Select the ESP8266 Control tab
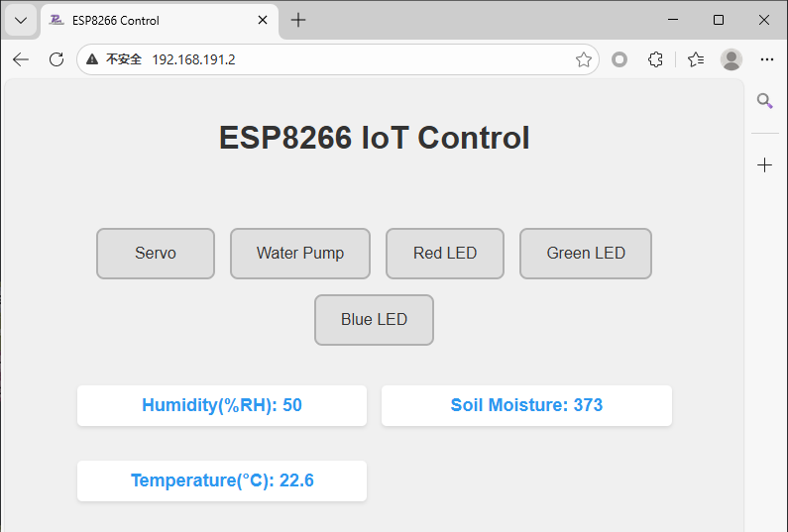 [160, 21]
